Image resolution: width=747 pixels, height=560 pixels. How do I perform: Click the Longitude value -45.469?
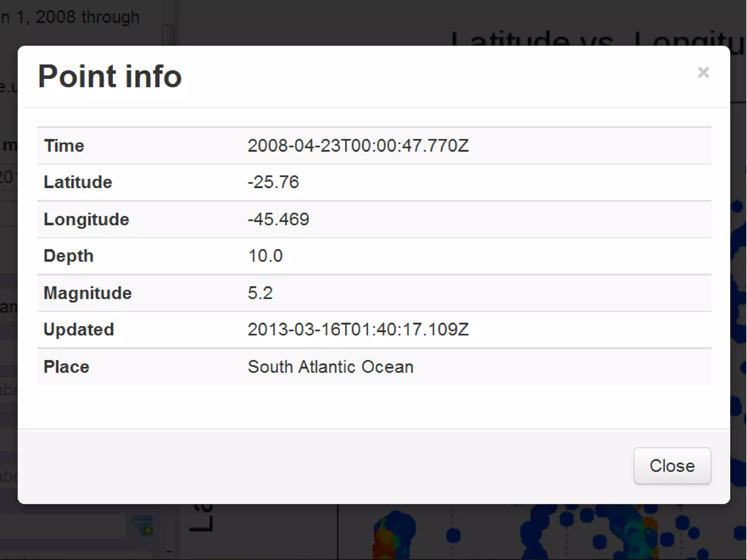[x=278, y=219]
